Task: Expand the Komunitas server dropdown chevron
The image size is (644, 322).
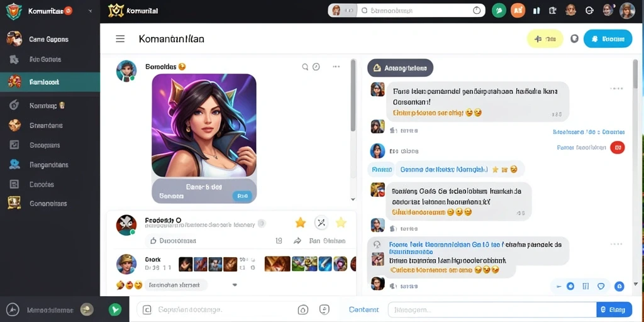Action: pyautogui.click(x=91, y=11)
